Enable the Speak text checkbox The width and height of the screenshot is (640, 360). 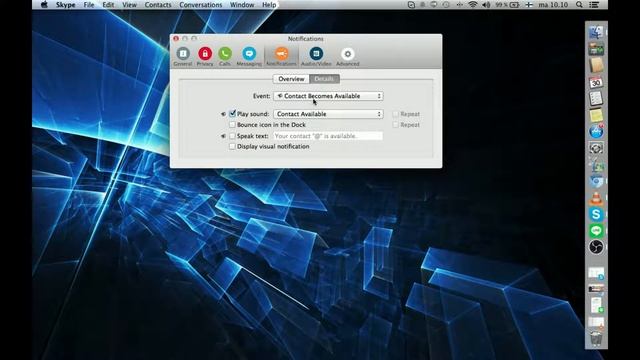pyautogui.click(x=232, y=136)
